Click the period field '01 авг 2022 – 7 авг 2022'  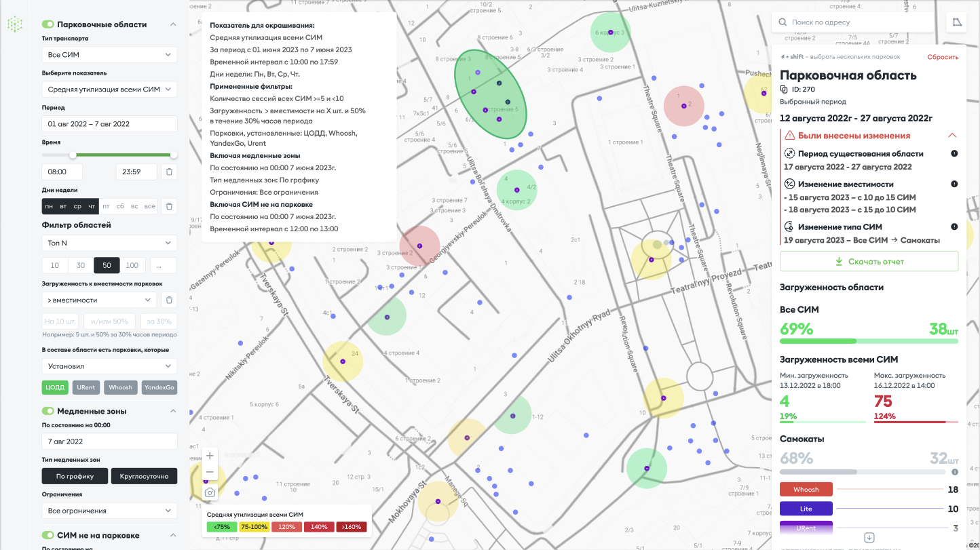pyautogui.click(x=109, y=124)
